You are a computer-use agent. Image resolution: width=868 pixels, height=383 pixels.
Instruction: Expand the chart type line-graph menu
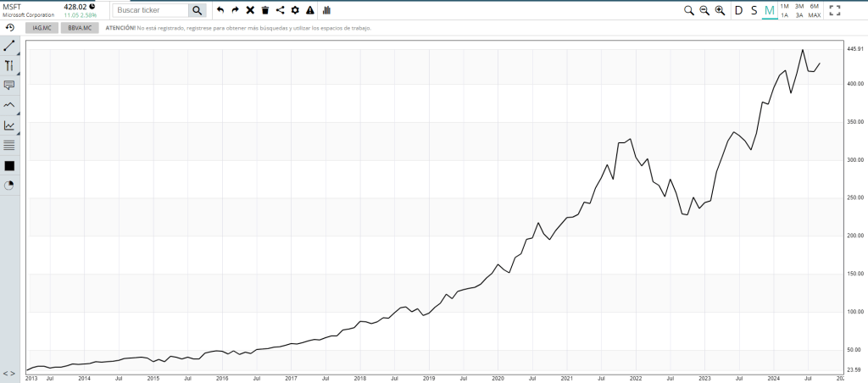pyautogui.click(x=10, y=125)
